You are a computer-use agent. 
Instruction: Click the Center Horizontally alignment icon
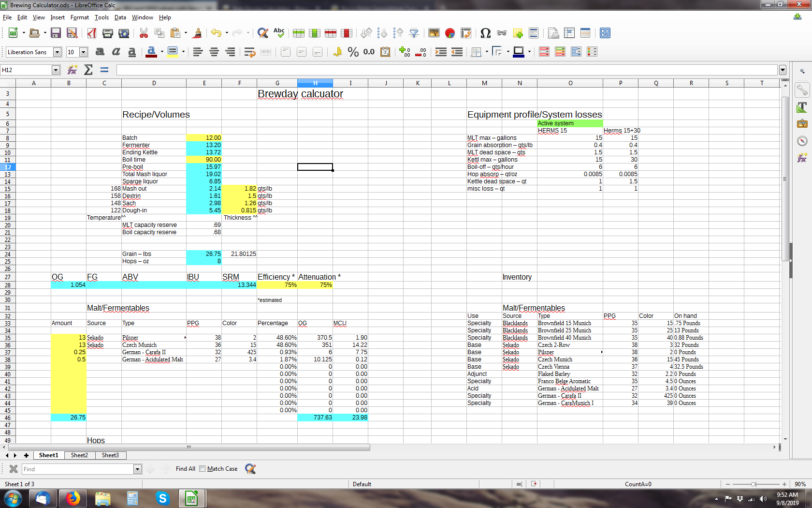(214, 52)
